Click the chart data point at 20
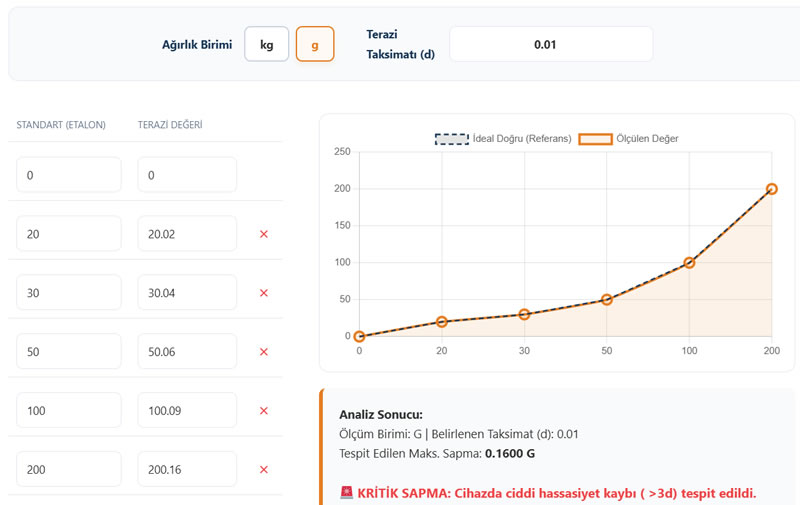800x505 pixels. click(x=442, y=321)
